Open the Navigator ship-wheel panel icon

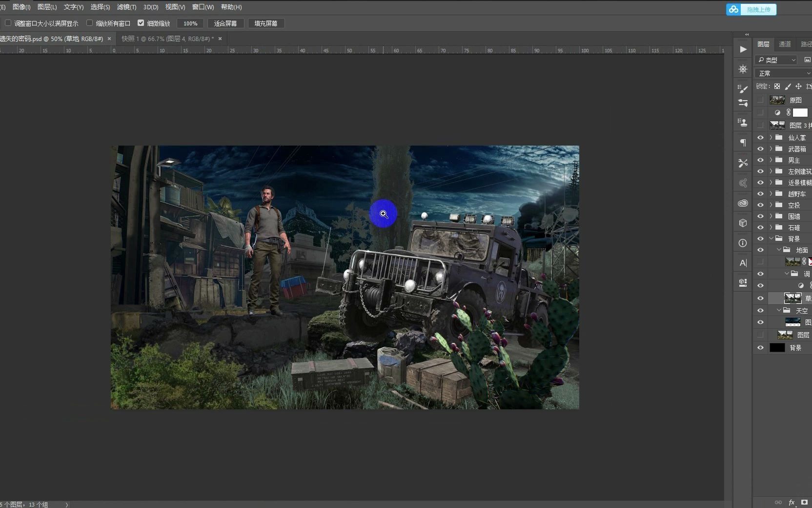coord(743,69)
